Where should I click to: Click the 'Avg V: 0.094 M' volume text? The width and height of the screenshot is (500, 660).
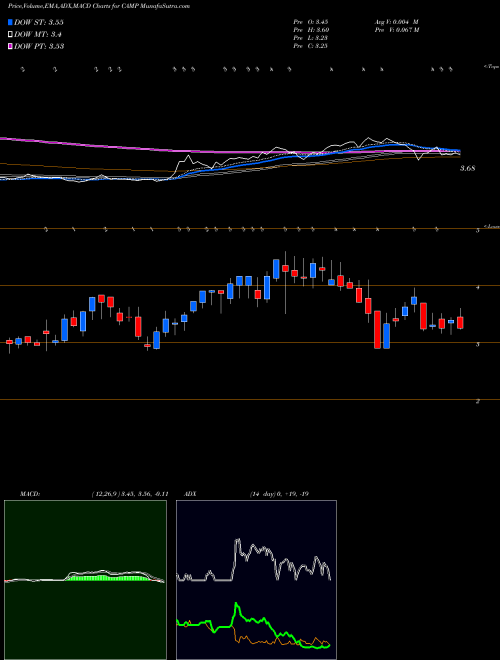[397, 21]
